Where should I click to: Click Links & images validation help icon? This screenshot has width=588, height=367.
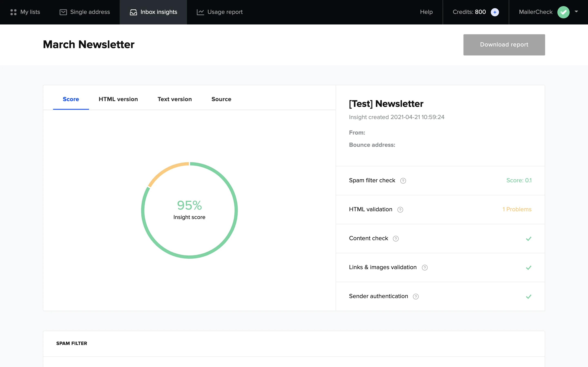click(424, 268)
